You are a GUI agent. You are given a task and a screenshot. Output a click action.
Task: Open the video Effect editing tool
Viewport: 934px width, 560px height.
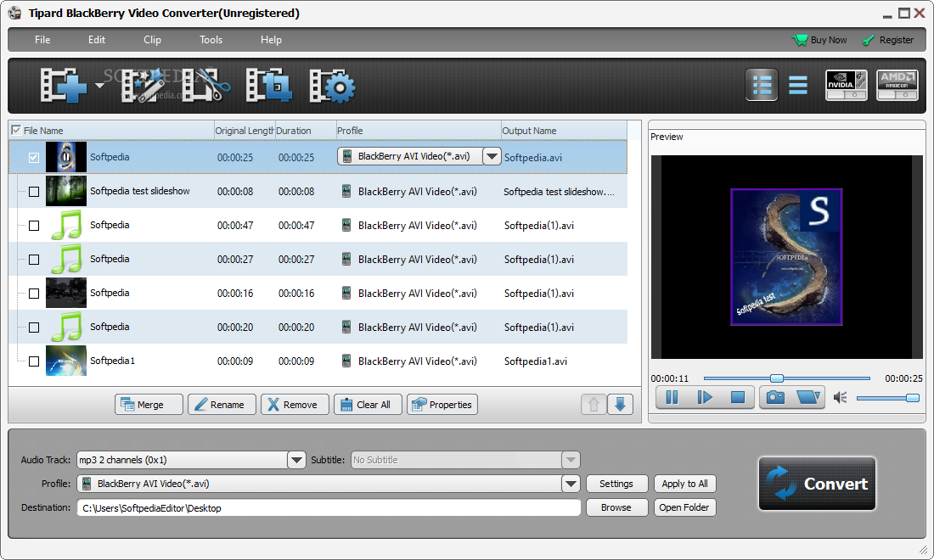click(143, 86)
